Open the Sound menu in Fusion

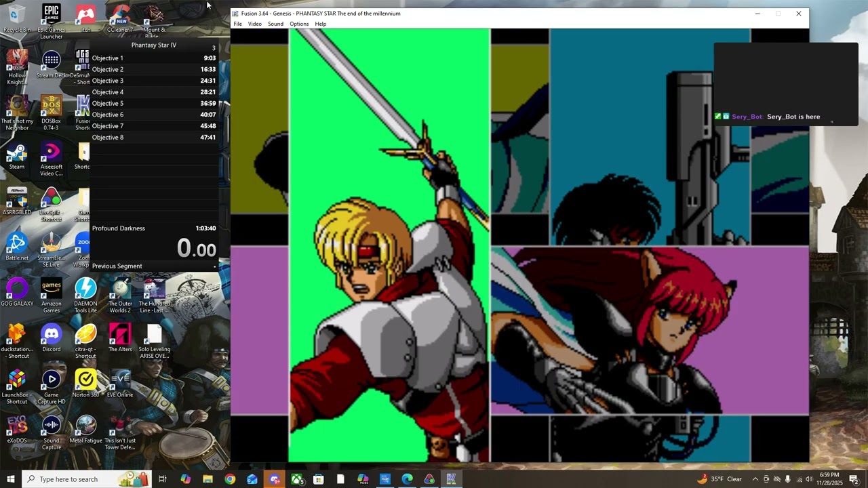tap(275, 24)
